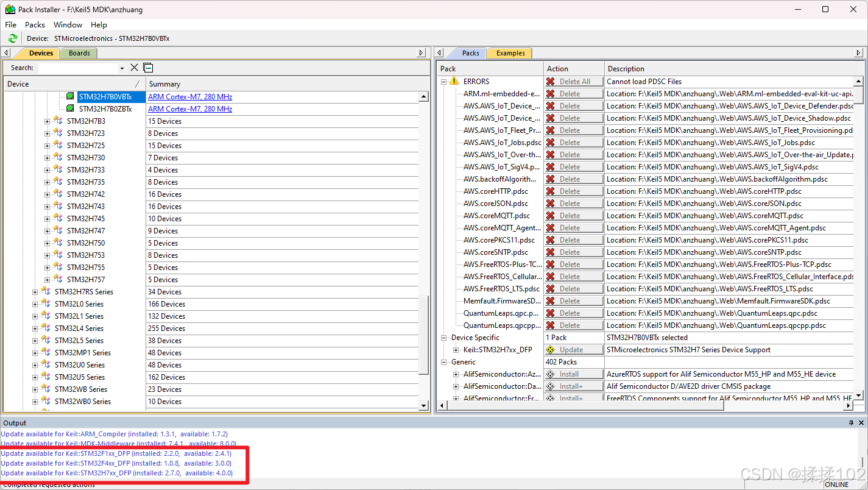
Task: Click the Description column header
Action: click(734, 68)
